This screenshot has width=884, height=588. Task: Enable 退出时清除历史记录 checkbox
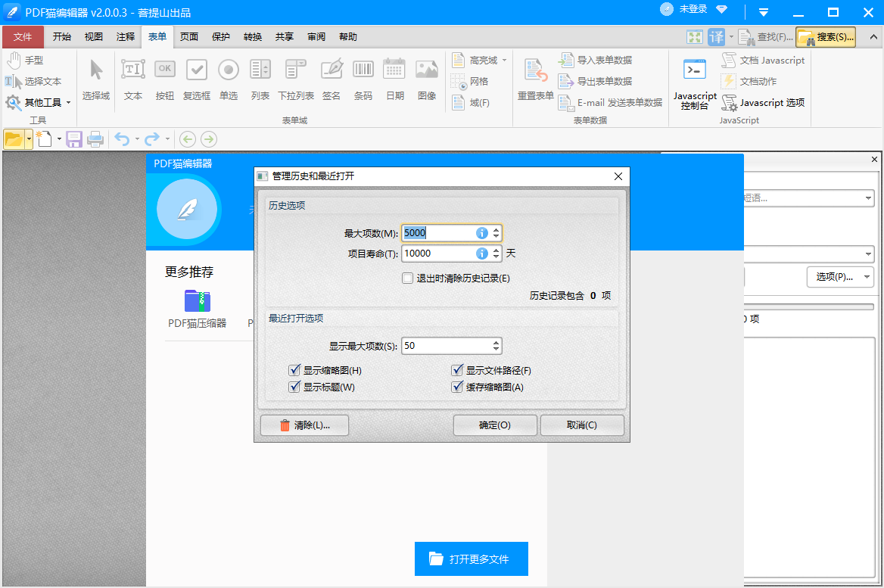coord(407,278)
